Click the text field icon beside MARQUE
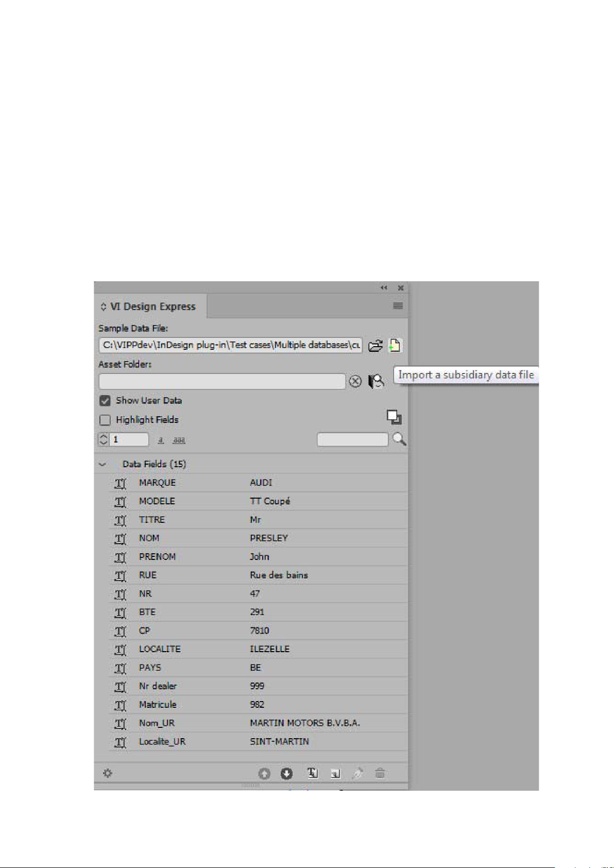 [120, 483]
